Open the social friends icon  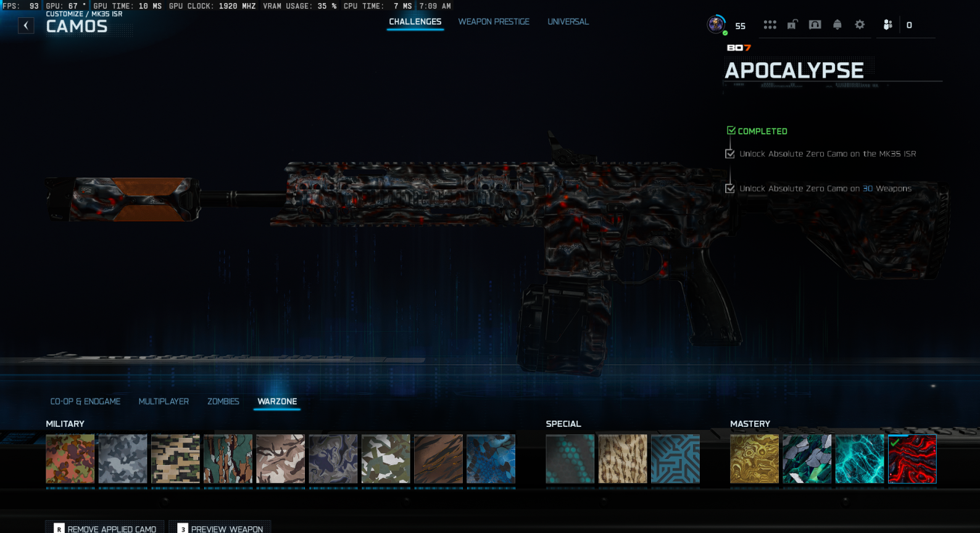coord(887,25)
